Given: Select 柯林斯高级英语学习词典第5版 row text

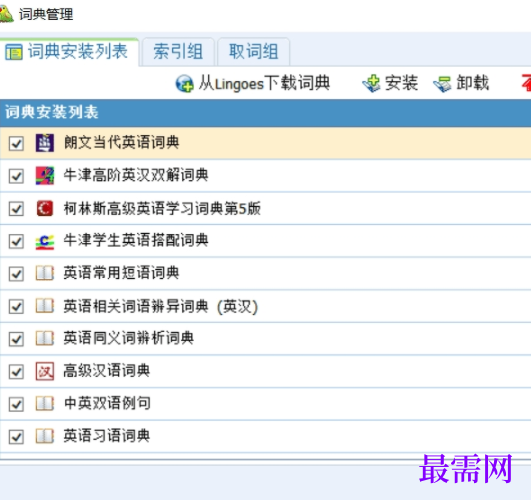Looking at the screenshot, I should click(163, 208).
